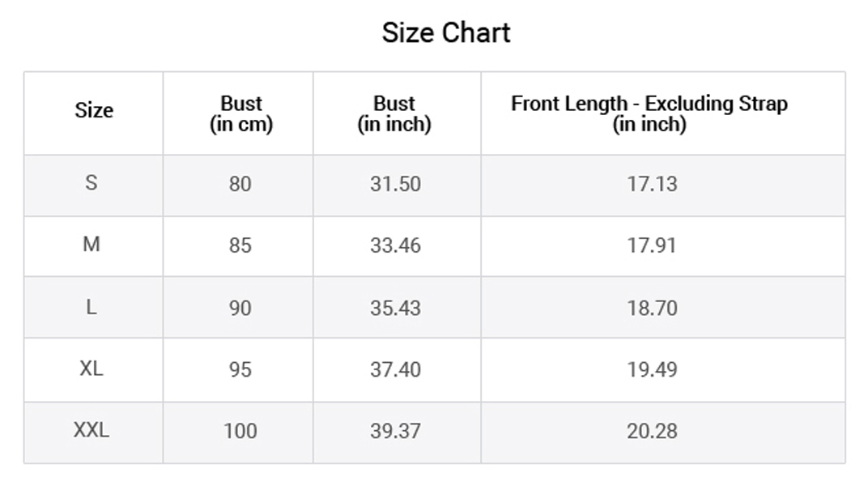This screenshot has width=868, height=486.
Task: Select the Size column header
Action: click(94, 110)
